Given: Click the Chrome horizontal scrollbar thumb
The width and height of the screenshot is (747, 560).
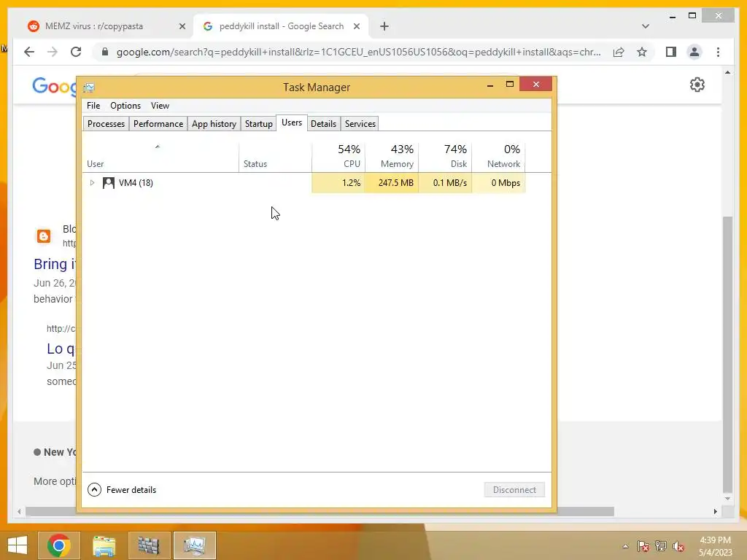Looking at the screenshot, I should 320,511.
